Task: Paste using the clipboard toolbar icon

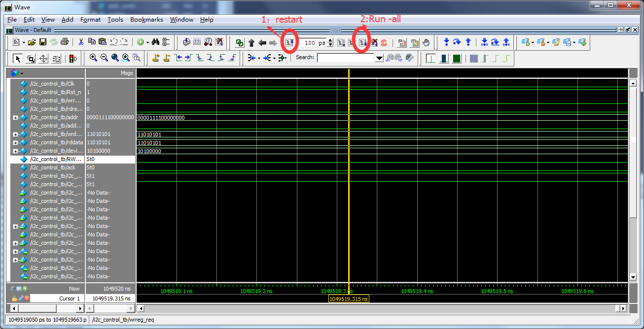Action: click(x=103, y=42)
